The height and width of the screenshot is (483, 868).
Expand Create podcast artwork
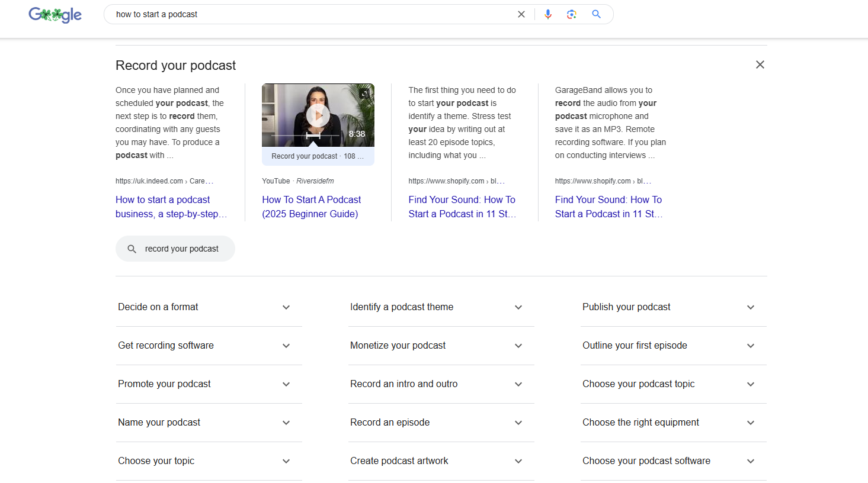(441, 461)
